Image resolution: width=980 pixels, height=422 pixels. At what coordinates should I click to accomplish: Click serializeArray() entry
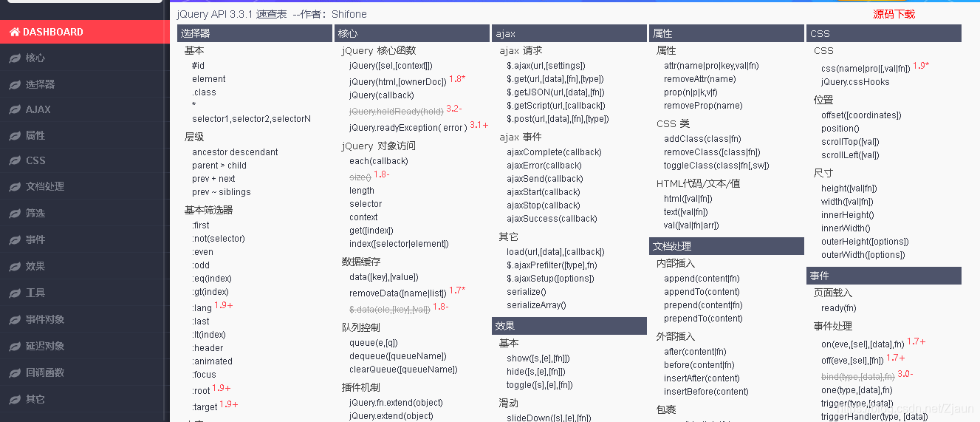536,305
